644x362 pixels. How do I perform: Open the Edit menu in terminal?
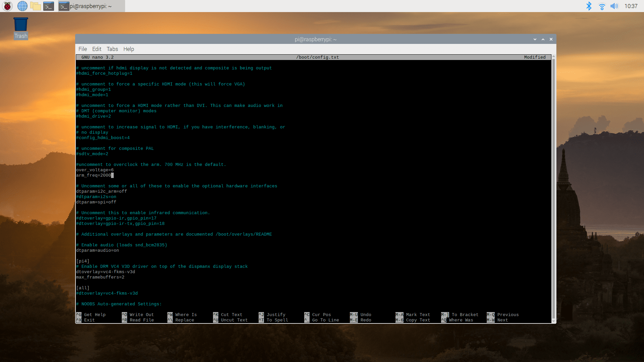[97, 49]
